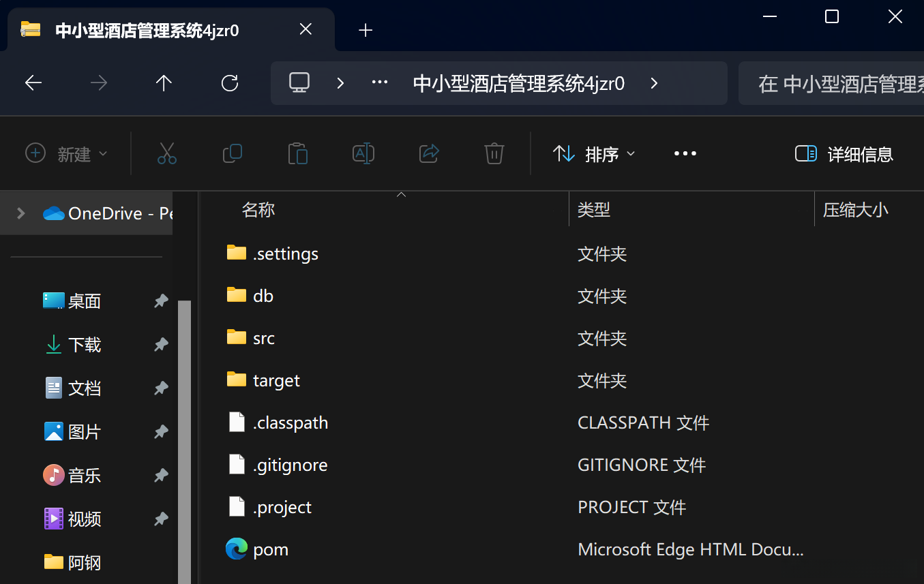Show hidden path with the address bar ellipsis
The image size is (924, 584).
379,83
